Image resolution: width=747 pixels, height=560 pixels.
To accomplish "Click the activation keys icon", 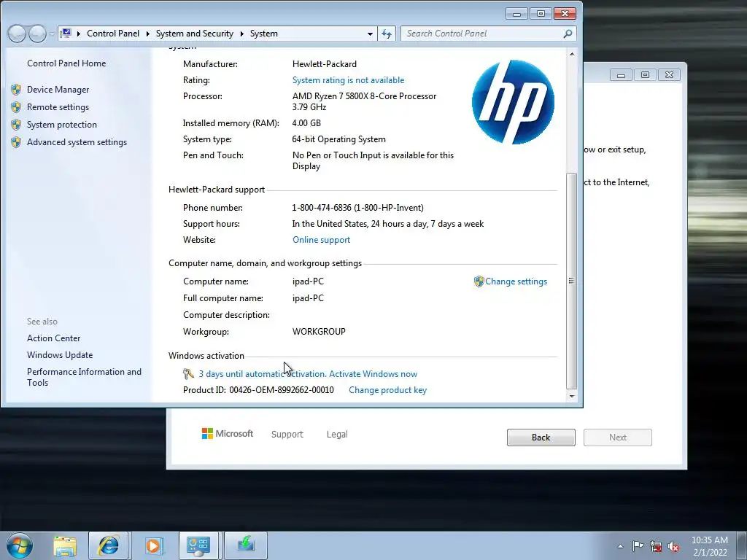I will pos(188,374).
